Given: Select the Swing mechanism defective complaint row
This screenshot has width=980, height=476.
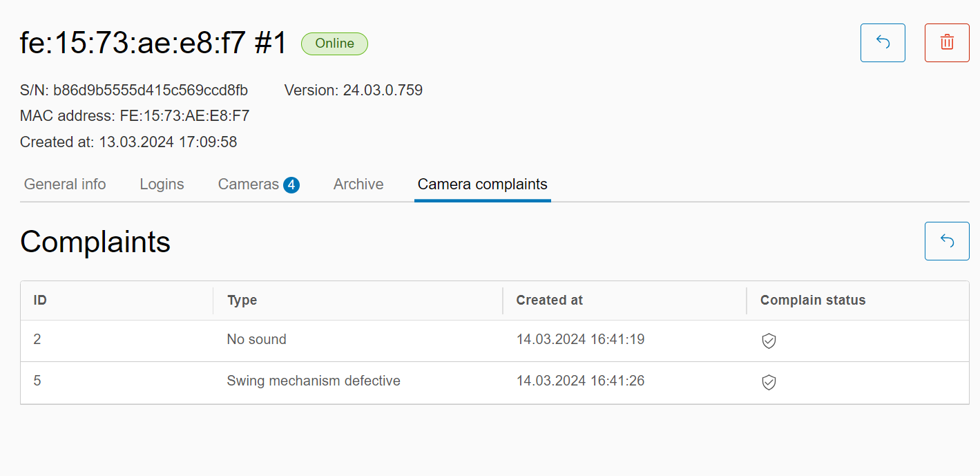Looking at the screenshot, I should [314, 381].
